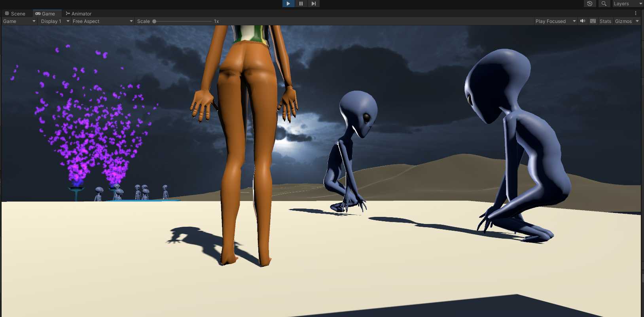The image size is (644, 317).
Task: Click the Scale slider handle
Action: [x=154, y=21]
